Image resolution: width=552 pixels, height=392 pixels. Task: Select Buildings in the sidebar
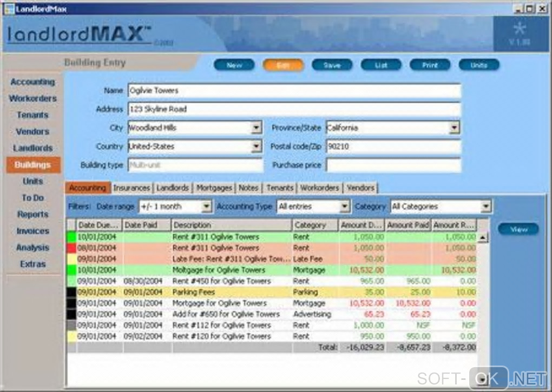(33, 164)
